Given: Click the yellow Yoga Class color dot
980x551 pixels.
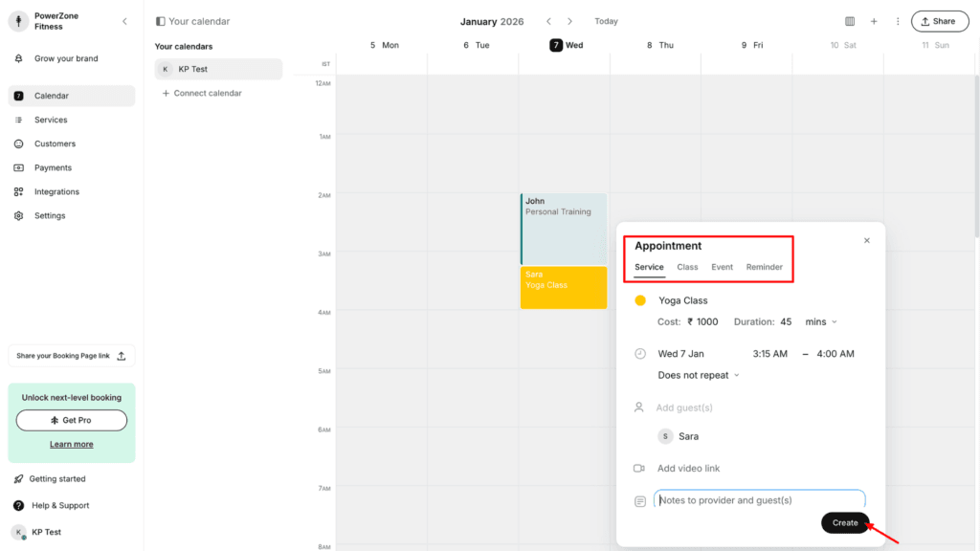Looking at the screenshot, I should pyautogui.click(x=640, y=299).
